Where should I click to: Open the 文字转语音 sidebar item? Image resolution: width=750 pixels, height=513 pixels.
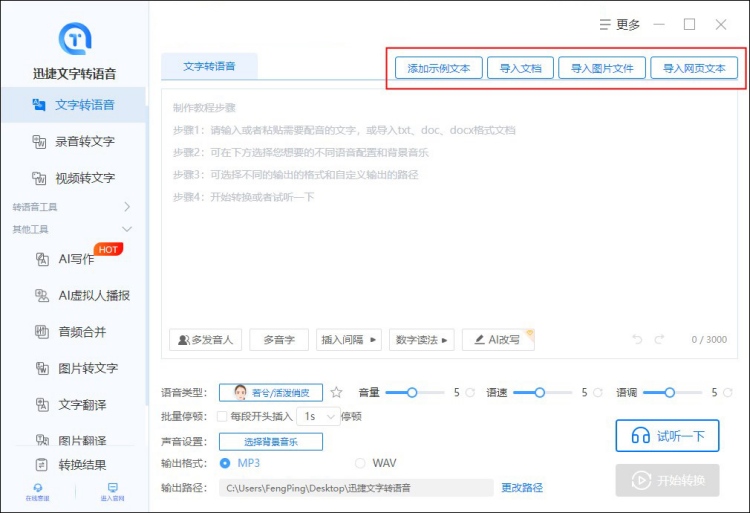(74, 105)
